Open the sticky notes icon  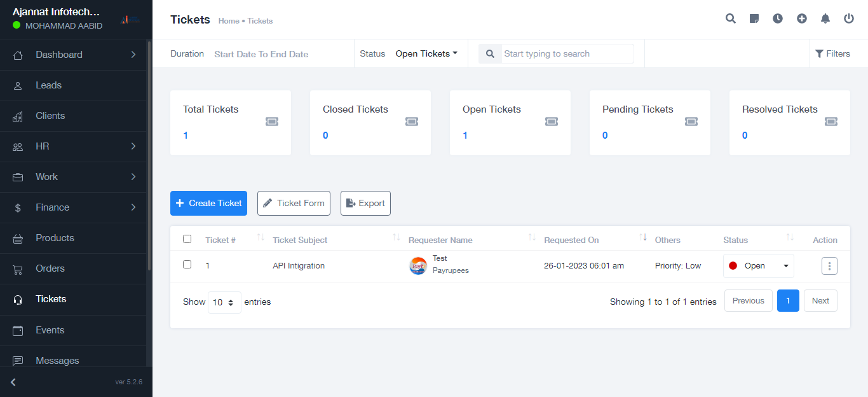pos(754,18)
